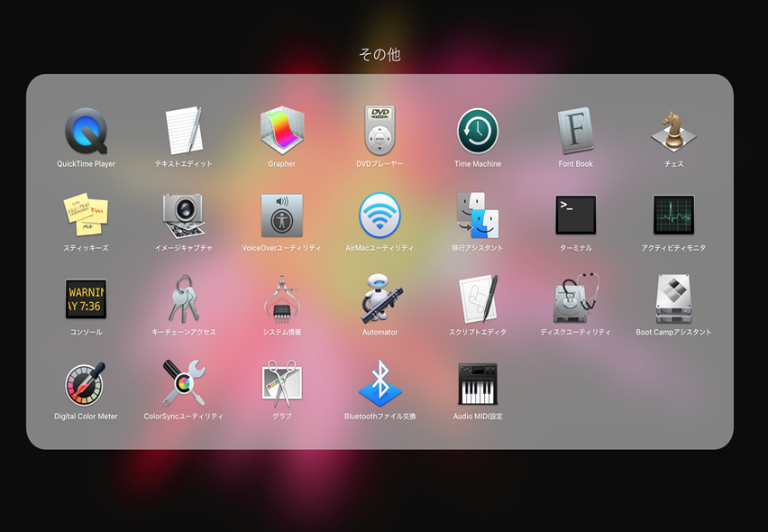Viewport: 768px width, 532px height.
Task: Click the Boot Campアシスタント label text
Action: [673, 332]
